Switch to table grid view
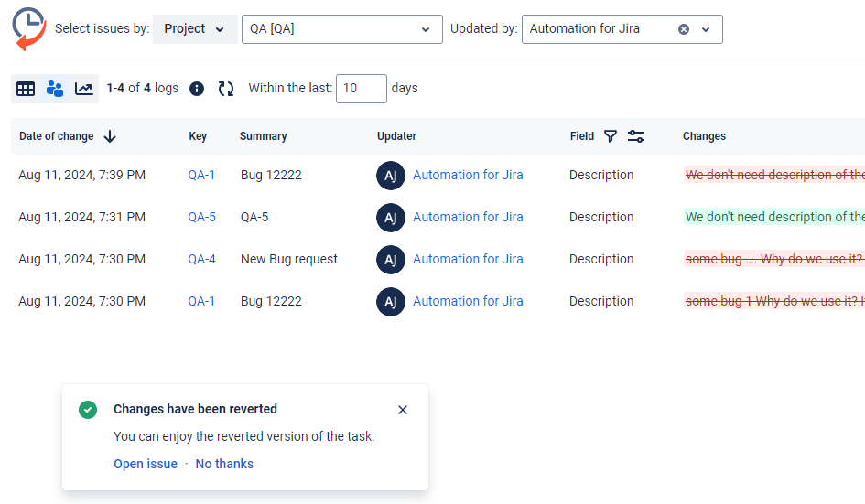This screenshot has width=865, height=504. click(x=26, y=89)
